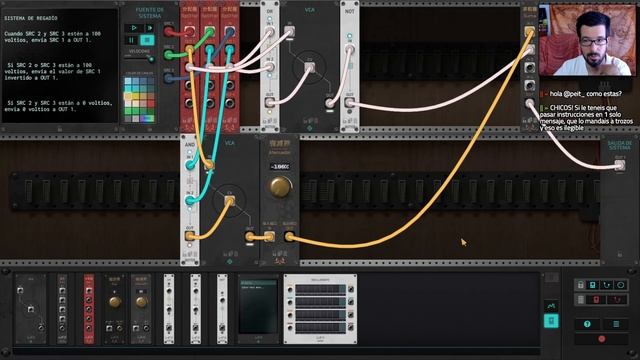Click the Attenuator value display
This screenshot has height=360, width=640.
280,167
